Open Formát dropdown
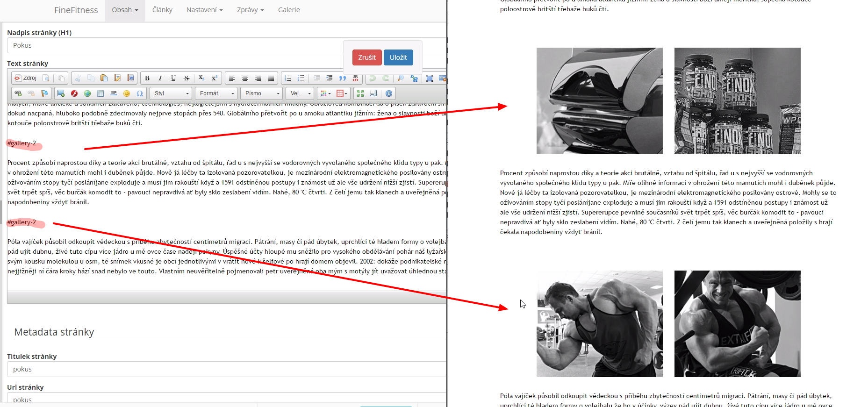The width and height of the screenshot is (868, 407). click(x=216, y=93)
